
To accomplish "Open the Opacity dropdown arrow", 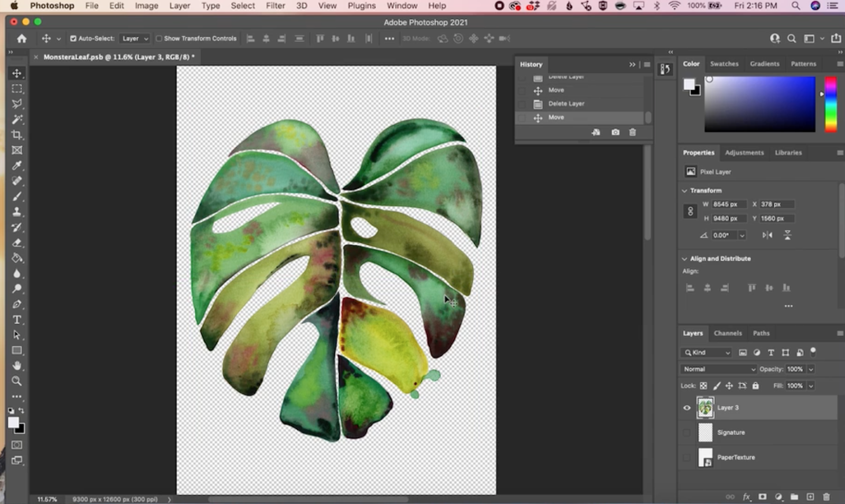I will pyautogui.click(x=811, y=369).
